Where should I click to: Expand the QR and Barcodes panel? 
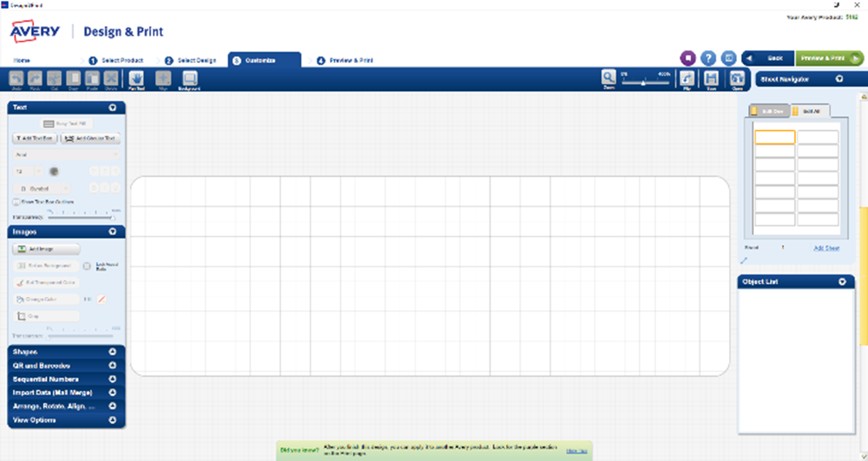pyautogui.click(x=112, y=365)
